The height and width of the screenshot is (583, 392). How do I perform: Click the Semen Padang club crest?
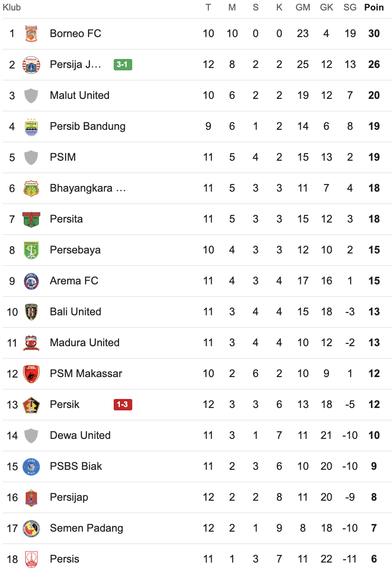coord(31,528)
